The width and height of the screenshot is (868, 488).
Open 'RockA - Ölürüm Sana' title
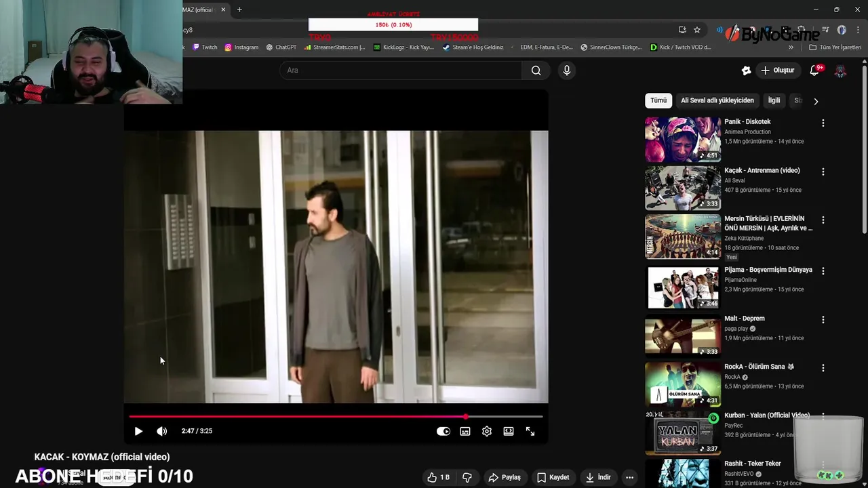pyautogui.click(x=759, y=367)
